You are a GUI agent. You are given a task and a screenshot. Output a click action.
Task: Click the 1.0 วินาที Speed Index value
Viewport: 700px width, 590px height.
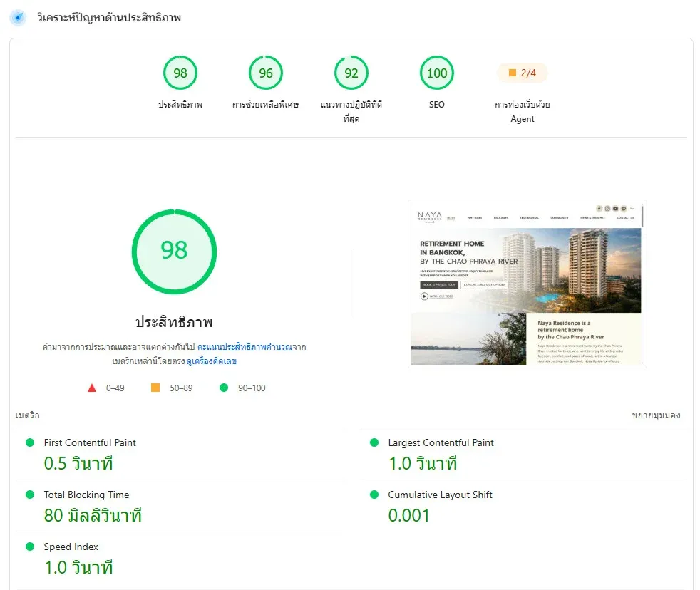78,567
